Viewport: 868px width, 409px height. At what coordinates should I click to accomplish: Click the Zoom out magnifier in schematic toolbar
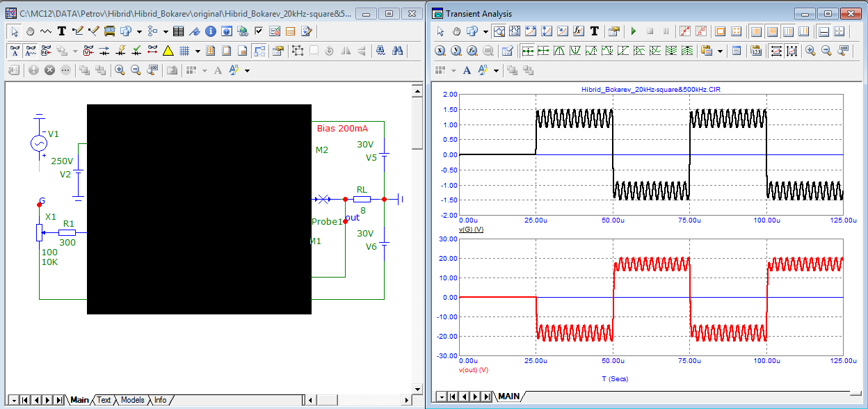click(x=136, y=70)
